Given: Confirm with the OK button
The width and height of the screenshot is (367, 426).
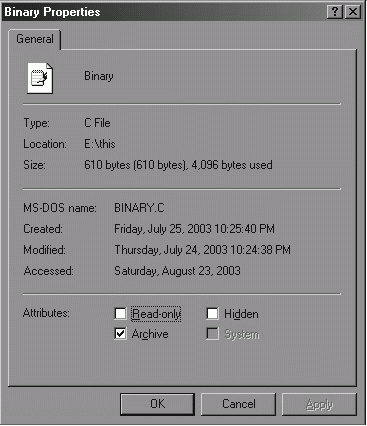Looking at the screenshot, I should [x=157, y=404].
